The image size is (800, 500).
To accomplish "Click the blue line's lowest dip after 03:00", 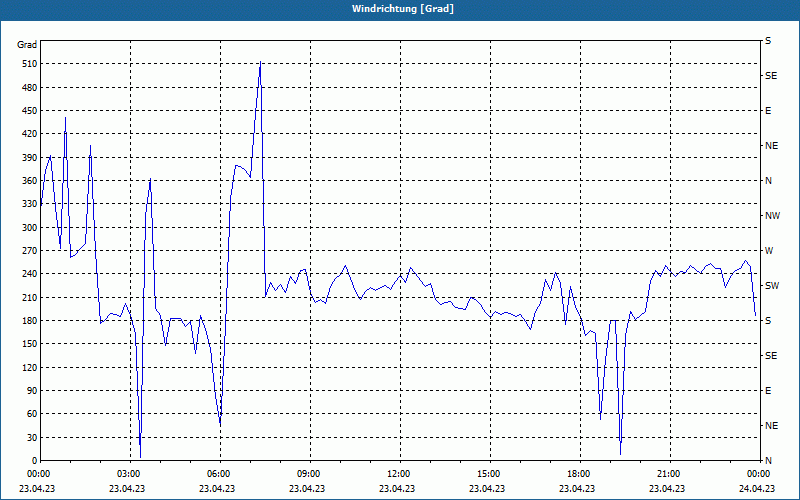I will (x=140, y=457).
